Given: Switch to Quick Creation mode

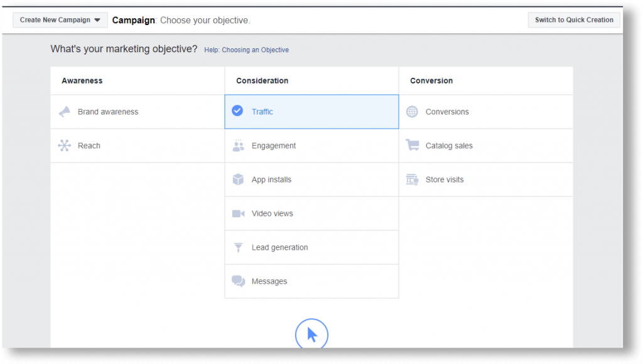Looking at the screenshot, I should [x=574, y=19].
